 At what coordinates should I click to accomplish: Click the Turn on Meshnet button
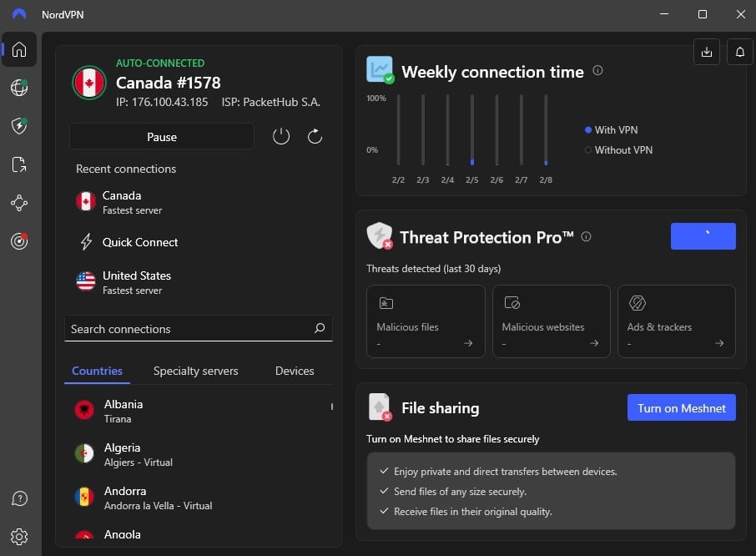(x=681, y=407)
